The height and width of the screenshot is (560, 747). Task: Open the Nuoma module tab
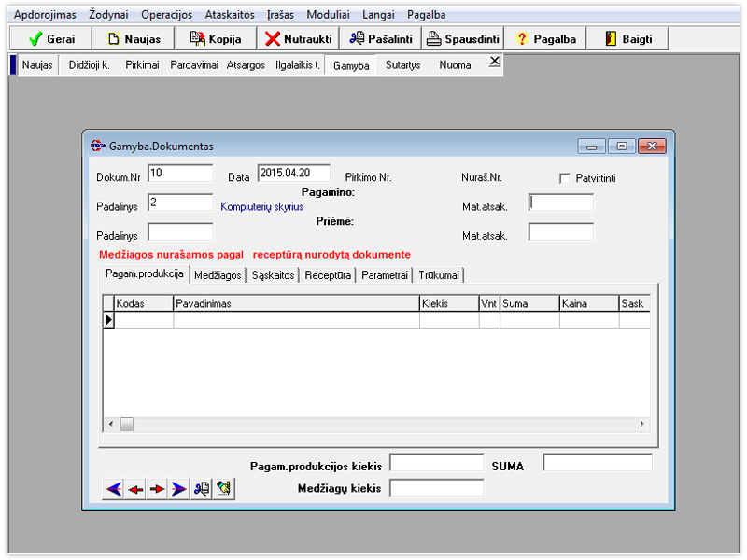coord(455,65)
